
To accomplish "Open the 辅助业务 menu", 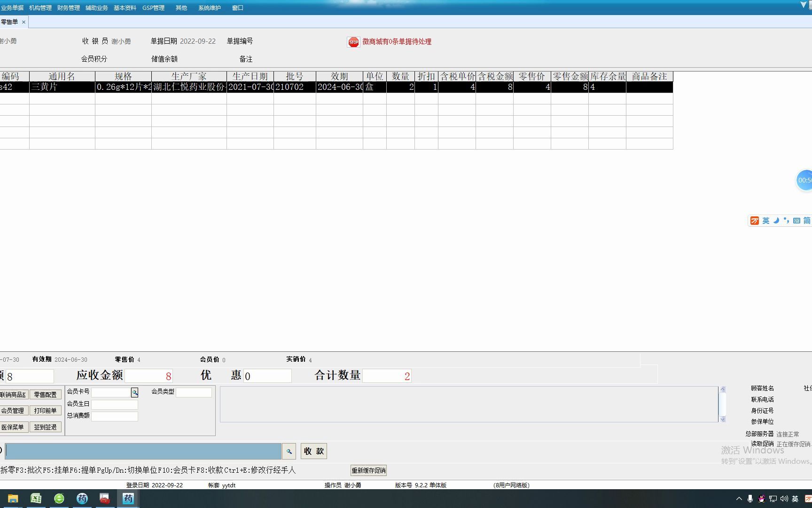I will click(x=97, y=8).
